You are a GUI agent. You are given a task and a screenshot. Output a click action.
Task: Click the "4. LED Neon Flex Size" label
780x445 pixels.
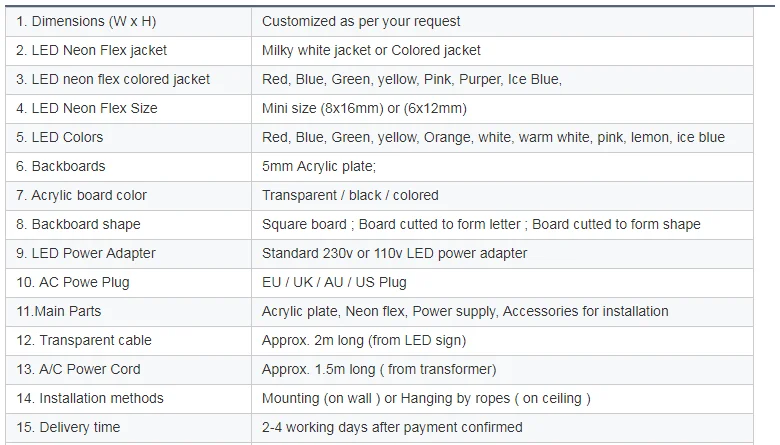click(86, 108)
